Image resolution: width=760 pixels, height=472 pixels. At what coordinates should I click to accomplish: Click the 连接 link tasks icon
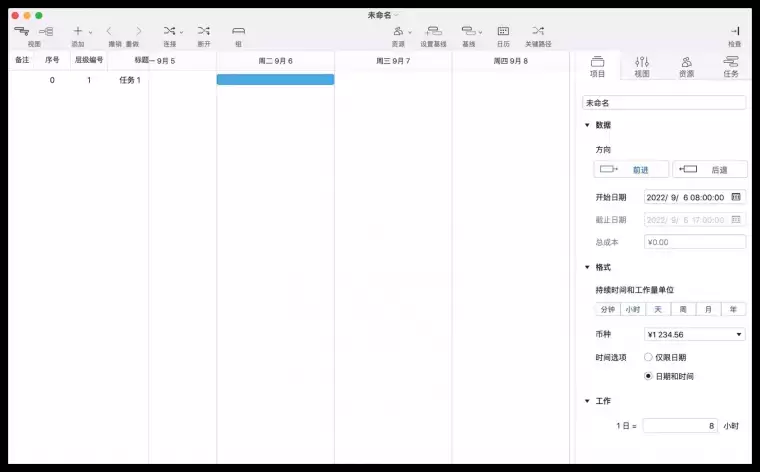[x=169, y=31]
